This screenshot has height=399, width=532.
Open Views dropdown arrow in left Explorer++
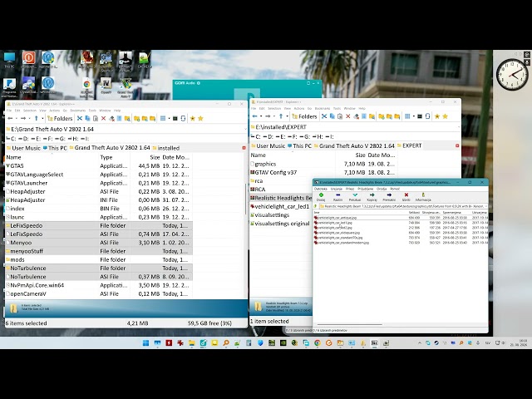click(169, 118)
